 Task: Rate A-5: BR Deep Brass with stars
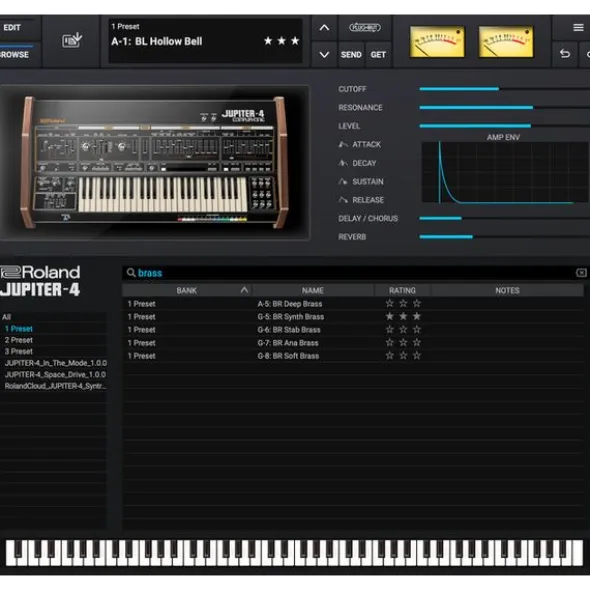click(x=403, y=303)
